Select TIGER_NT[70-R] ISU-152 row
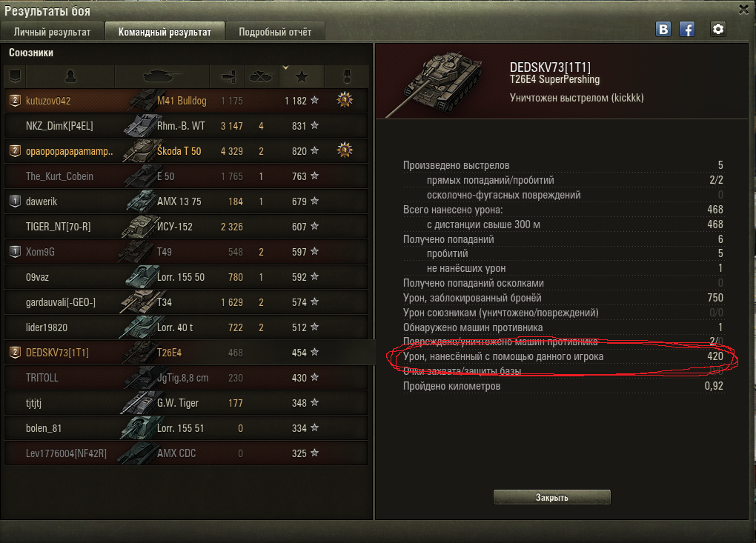Viewport: 756px width, 543px height. 186,227
